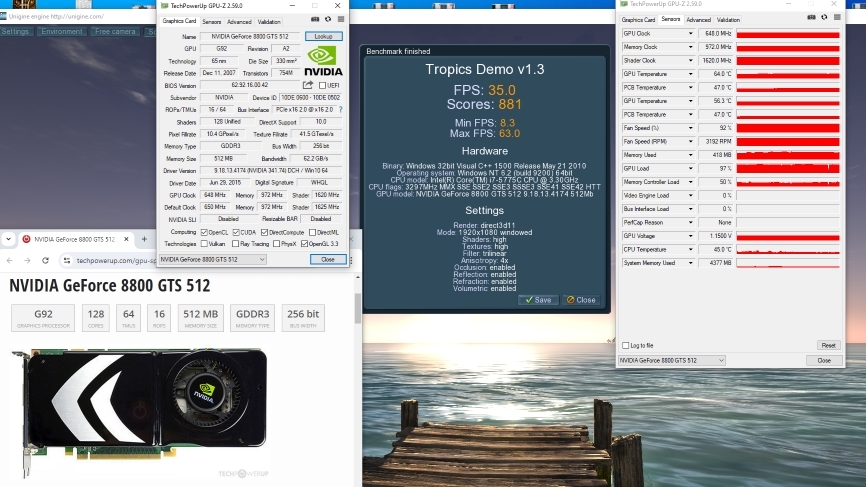
Task: Toggle the UEFI checkbox
Action: pyautogui.click(x=323, y=86)
